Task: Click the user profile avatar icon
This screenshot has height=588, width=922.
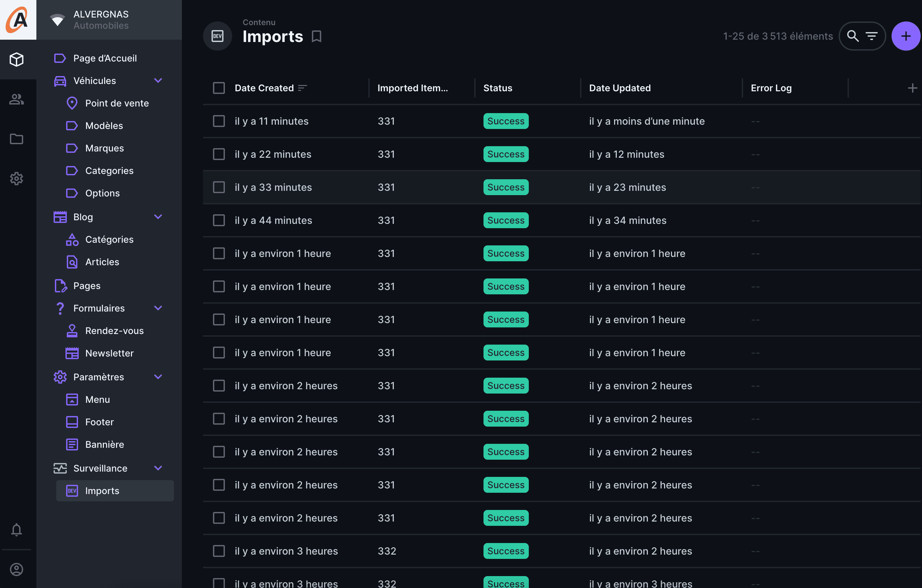Action: [17, 569]
